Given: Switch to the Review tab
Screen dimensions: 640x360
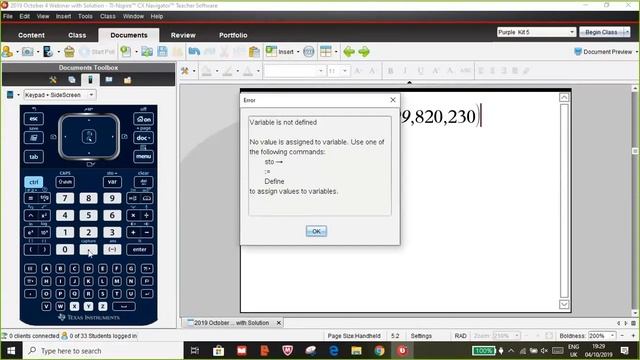Looking at the screenshot, I should 183,35.
